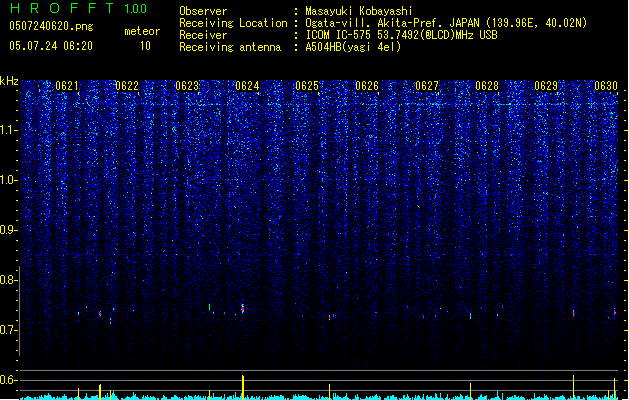Click the A504HB(yagi 4el) antenna text
The height and width of the screenshot is (400, 629).
pyautogui.click(x=353, y=47)
